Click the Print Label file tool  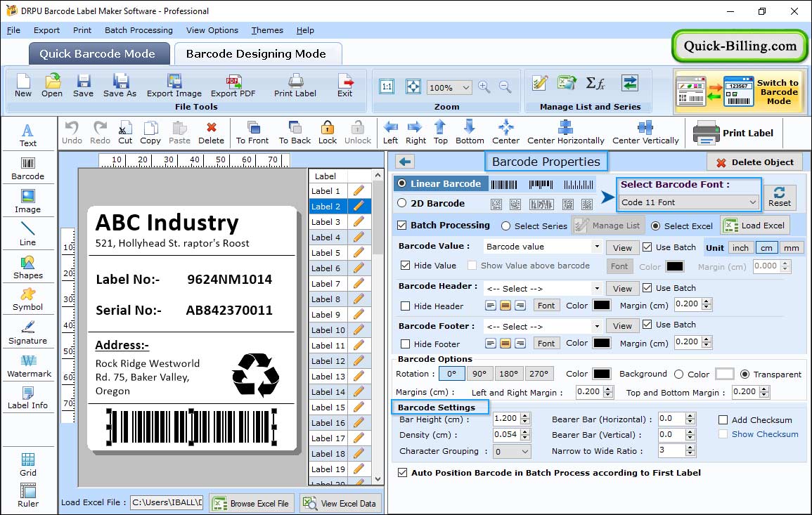point(295,86)
